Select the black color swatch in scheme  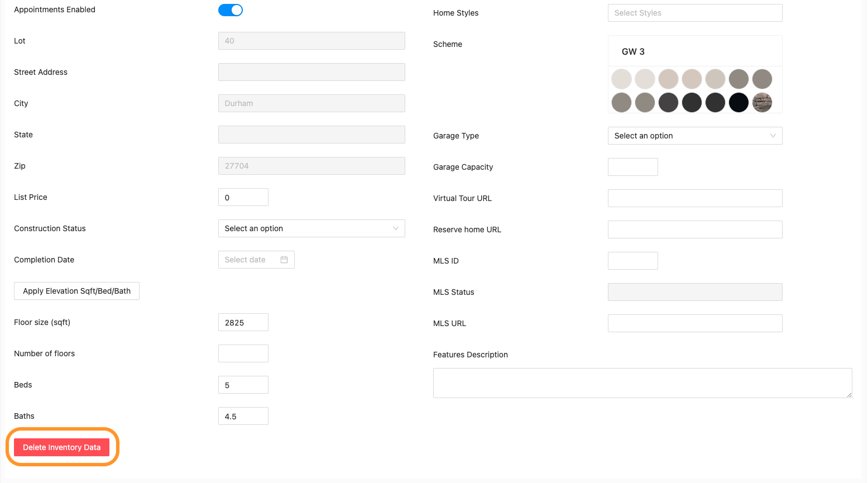[x=738, y=103]
